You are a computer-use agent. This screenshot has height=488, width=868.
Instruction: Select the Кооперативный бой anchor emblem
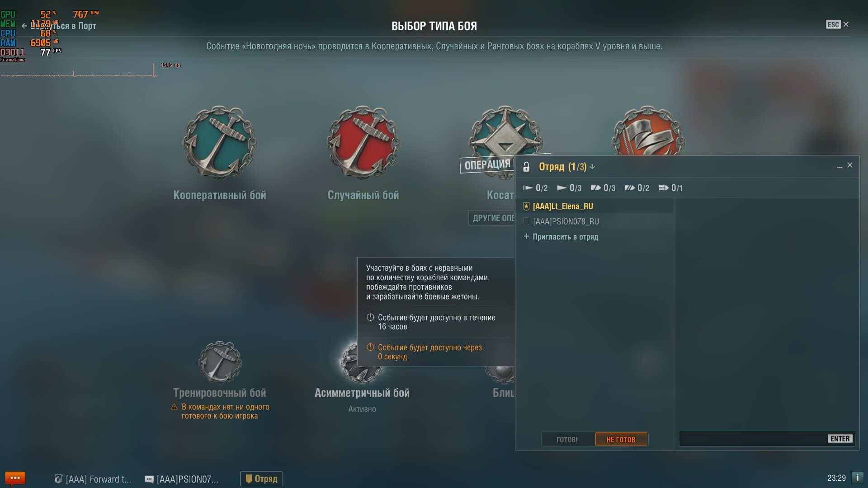[x=220, y=142]
